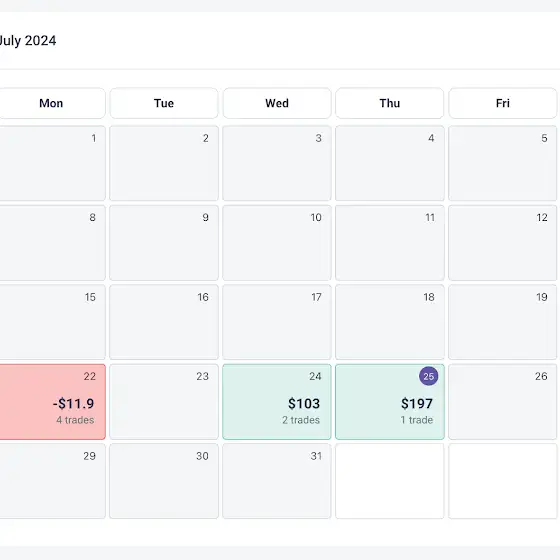Image resolution: width=560 pixels, height=560 pixels.
Task: Open the July 24 cell showing $103
Action: tap(277, 402)
